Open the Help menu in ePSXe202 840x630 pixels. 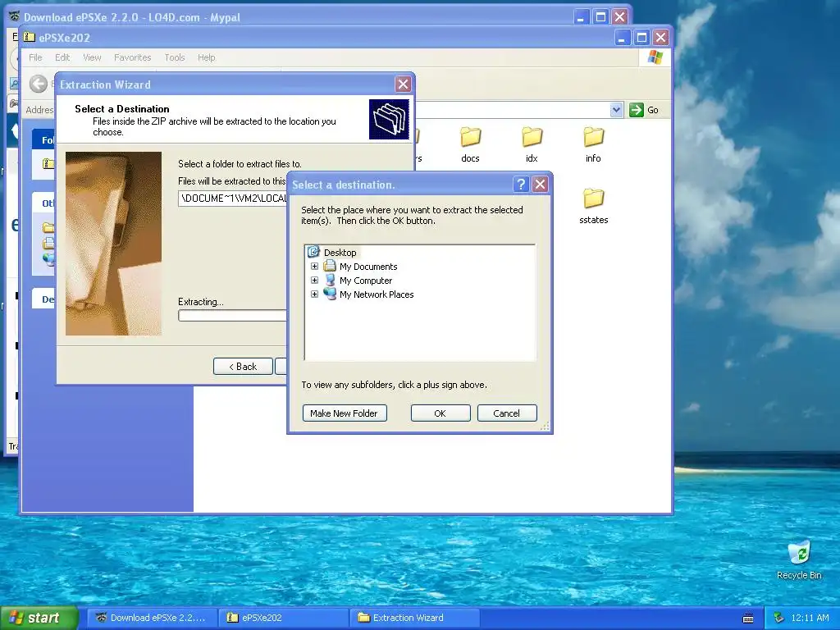(206, 57)
